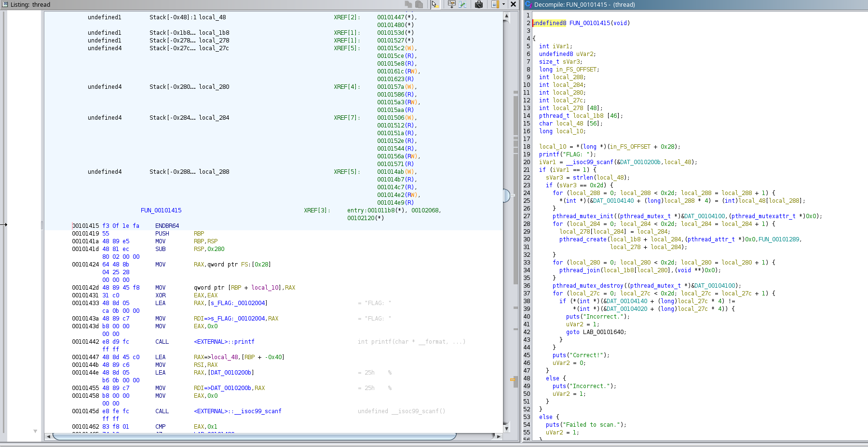868x447 pixels.
Task: Click the horizontal scrollbar right arrow
Action: (x=499, y=436)
